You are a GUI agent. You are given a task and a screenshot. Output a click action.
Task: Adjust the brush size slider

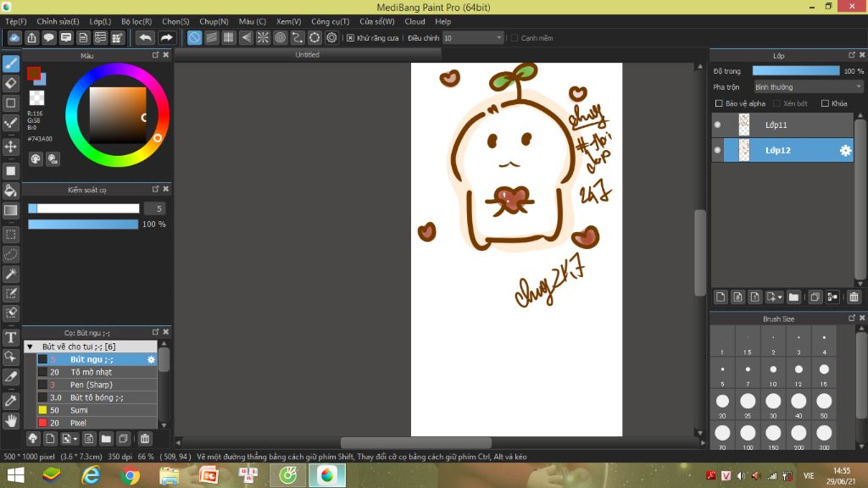click(x=84, y=208)
